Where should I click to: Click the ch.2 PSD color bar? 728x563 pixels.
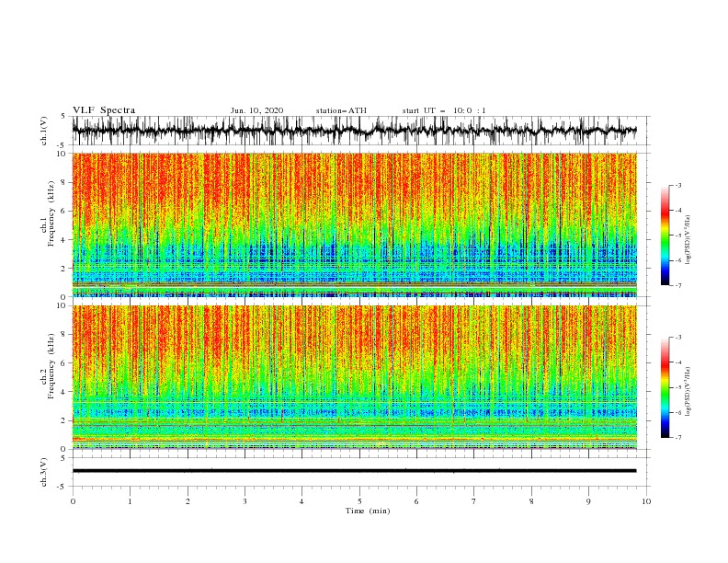(665, 387)
